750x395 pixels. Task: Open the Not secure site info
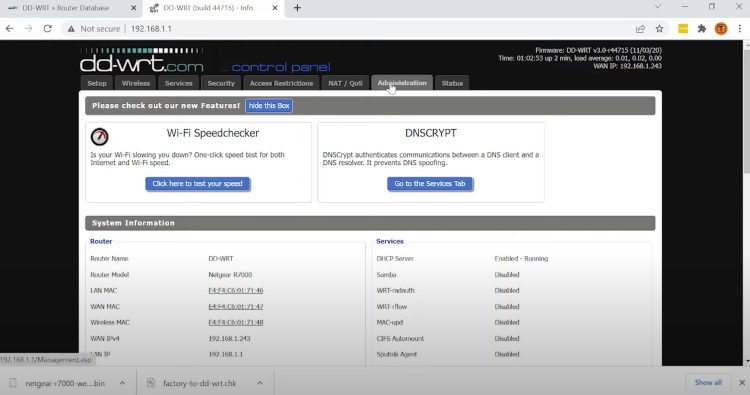coord(94,29)
